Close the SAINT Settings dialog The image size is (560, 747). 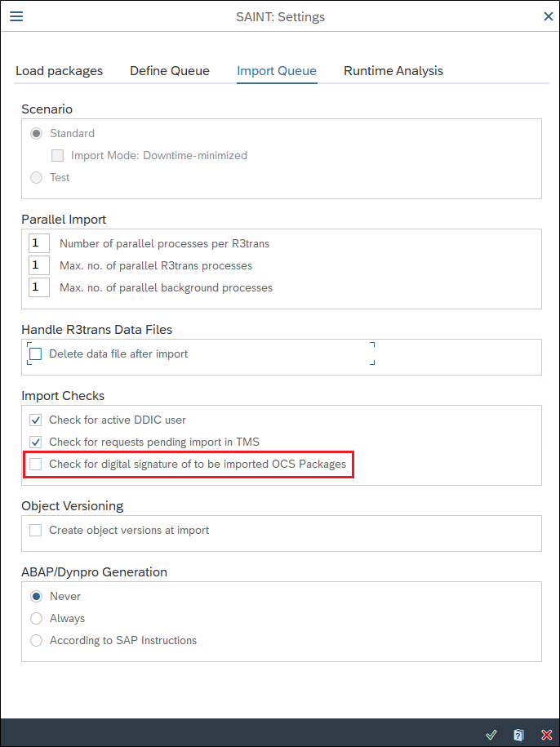pyautogui.click(x=548, y=16)
